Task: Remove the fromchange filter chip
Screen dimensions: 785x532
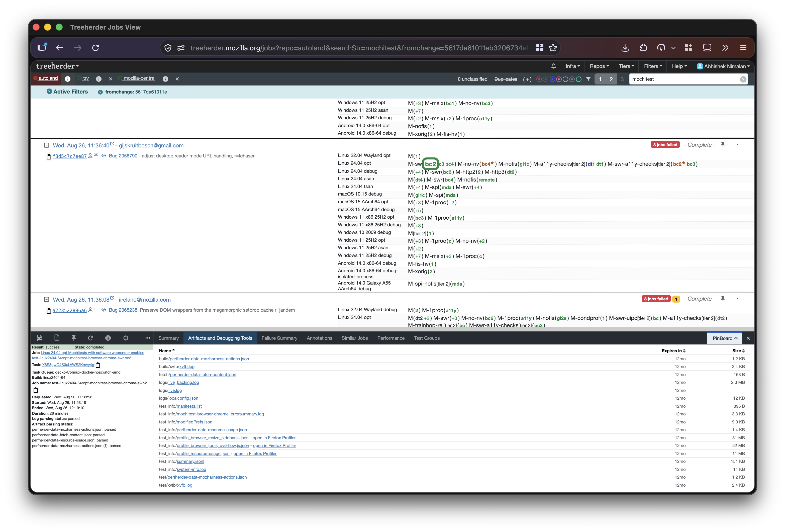Action: click(x=100, y=92)
